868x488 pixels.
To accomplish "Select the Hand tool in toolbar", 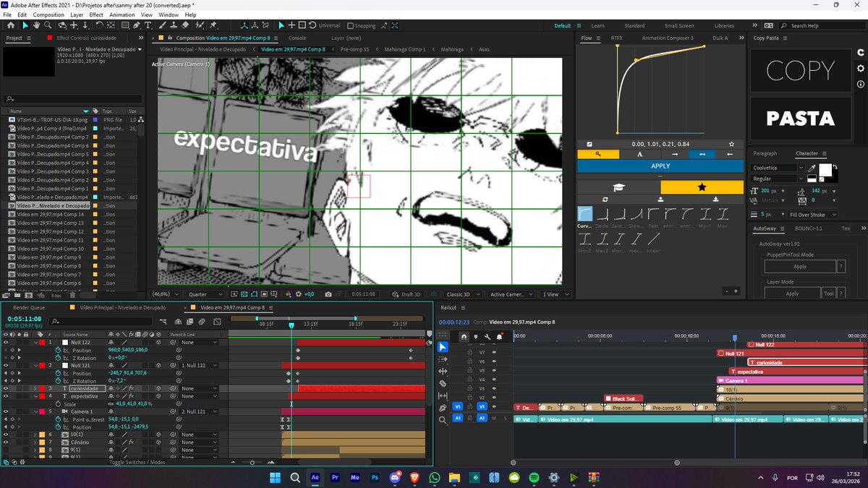I will coord(36,25).
